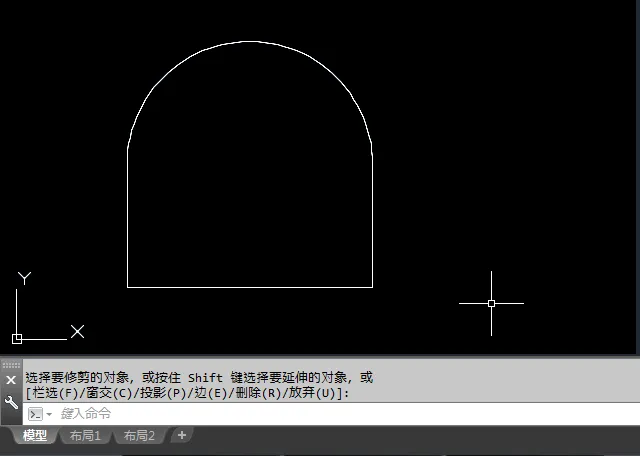This screenshot has height=456, width=640.
Task: Select the bottom horizontal line of shape
Action: pyautogui.click(x=250, y=287)
